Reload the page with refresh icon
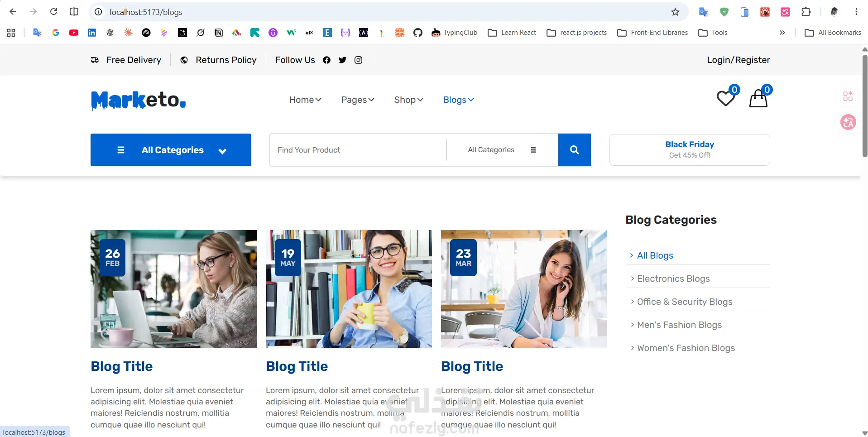This screenshot has height=437, width=868. click(x=53, y=12)
